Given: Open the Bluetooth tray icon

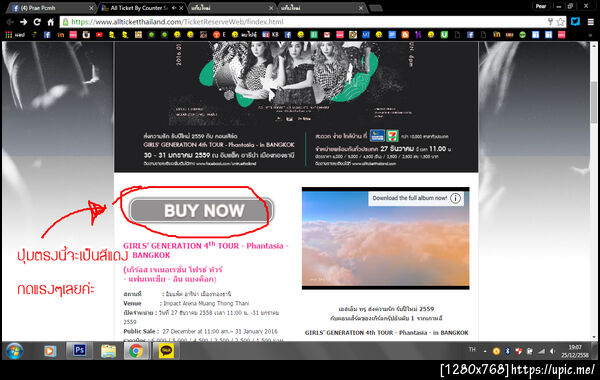Looking at the screenshot, I should (507, 351).
